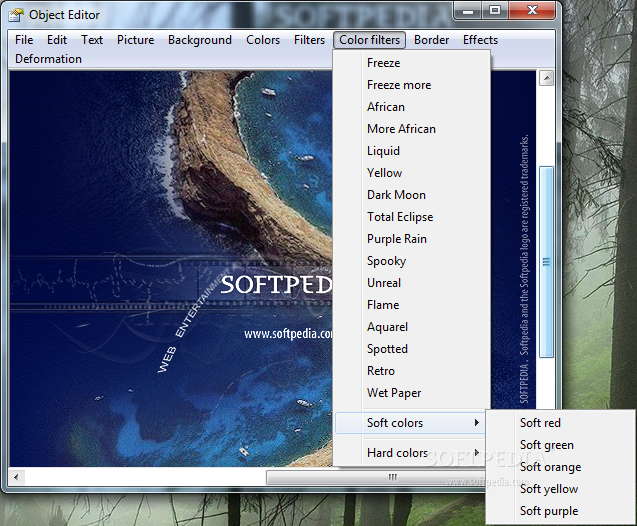Viewport: 637px width, 526px height.
Task: Open the Deformation menu
Action: [x=48, y=59]
